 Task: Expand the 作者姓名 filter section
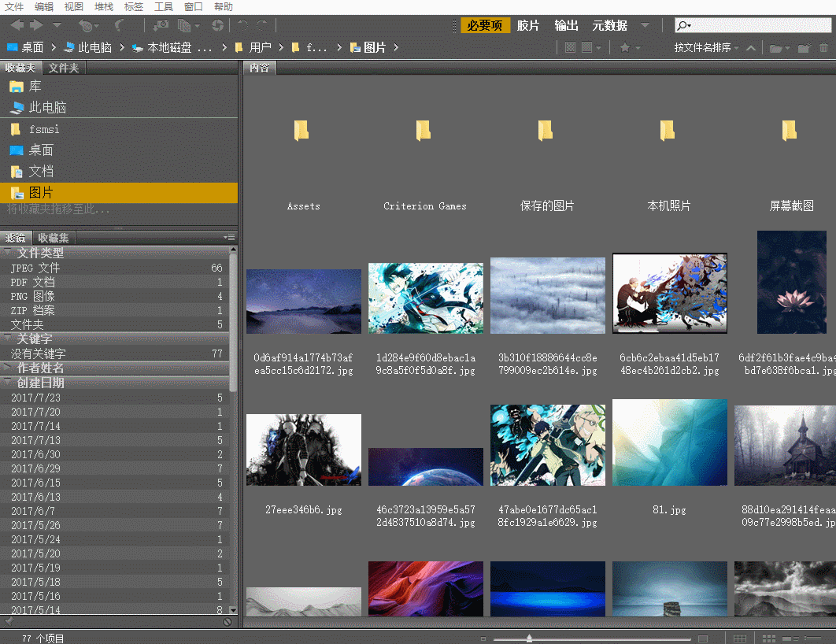point(40,368)
